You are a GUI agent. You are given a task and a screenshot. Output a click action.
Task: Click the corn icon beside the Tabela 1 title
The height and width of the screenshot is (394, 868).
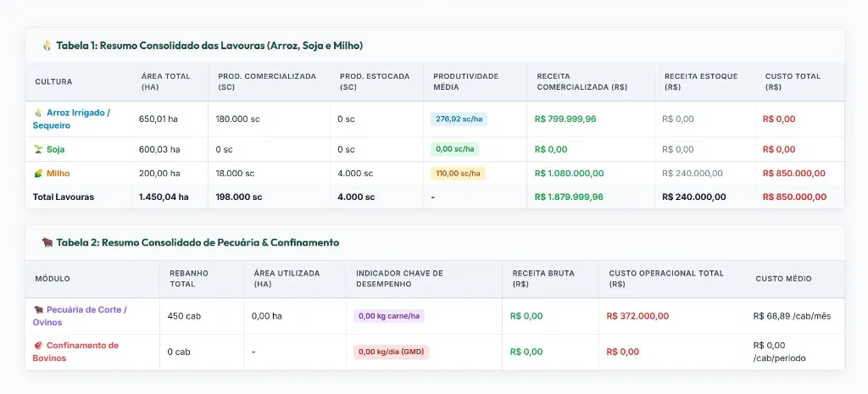pyautogui.click(x=47, y=46)
